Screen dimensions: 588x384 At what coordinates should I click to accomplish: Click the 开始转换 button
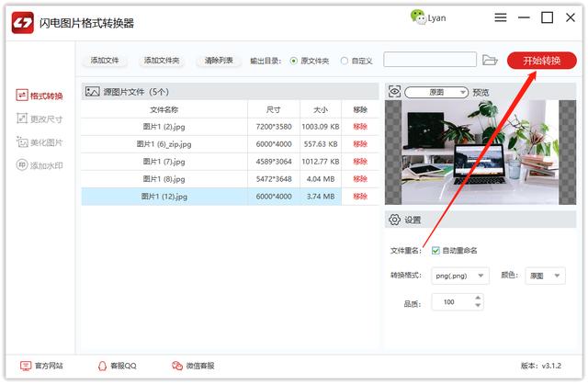[541, 61]
